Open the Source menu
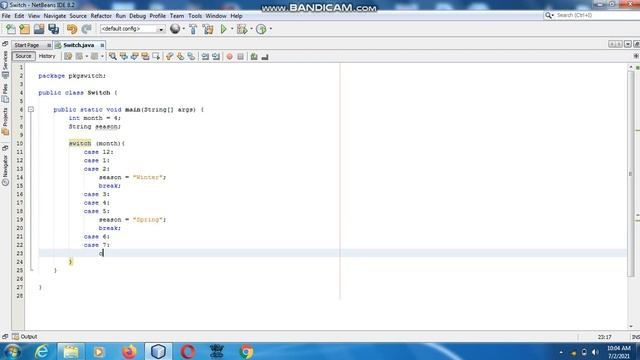The width and height of the screenshot is (640, 360). tap(78, 16)
